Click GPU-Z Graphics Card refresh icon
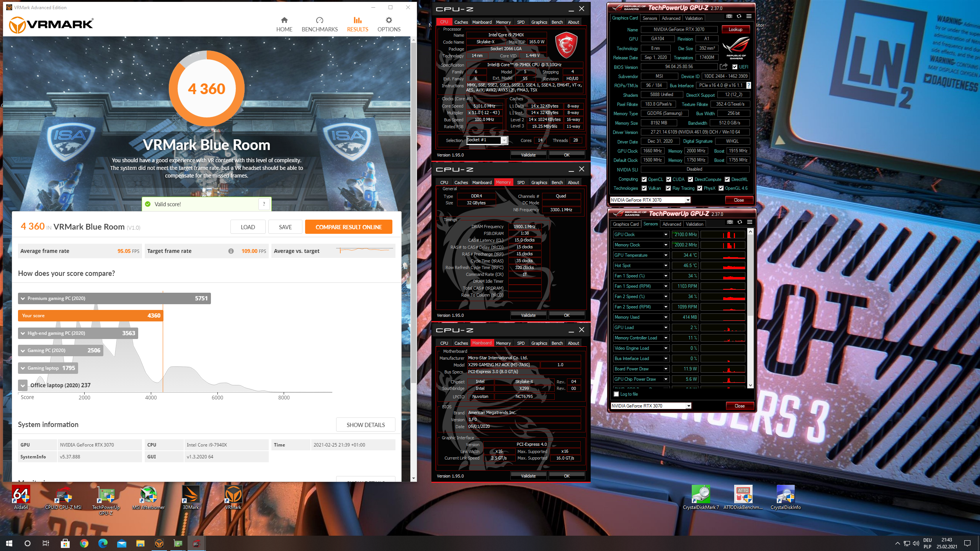980x551 pixels. 739,16
